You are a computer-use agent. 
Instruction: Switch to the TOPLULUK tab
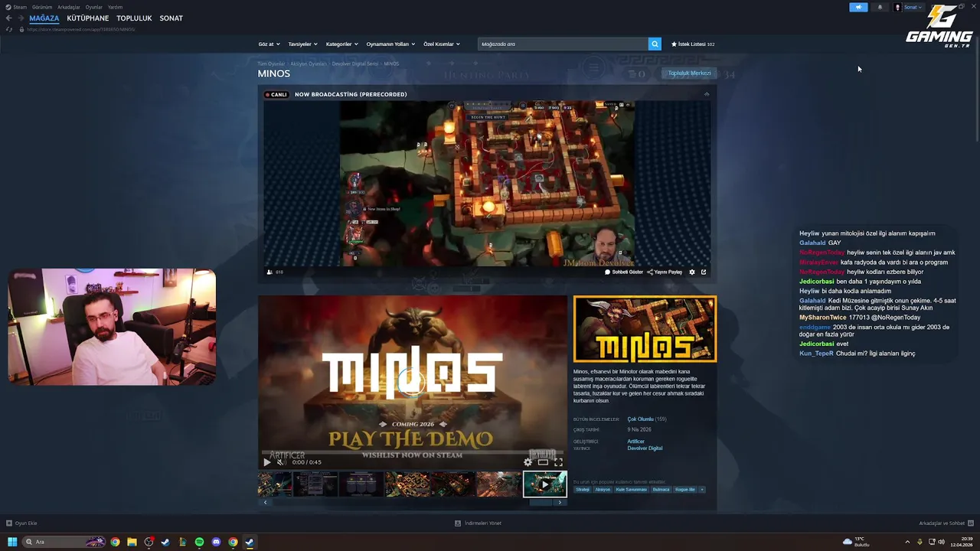click(134, 18)
